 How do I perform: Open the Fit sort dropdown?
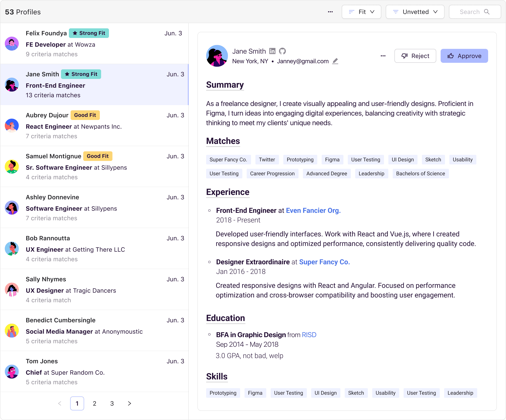[362, 12]
